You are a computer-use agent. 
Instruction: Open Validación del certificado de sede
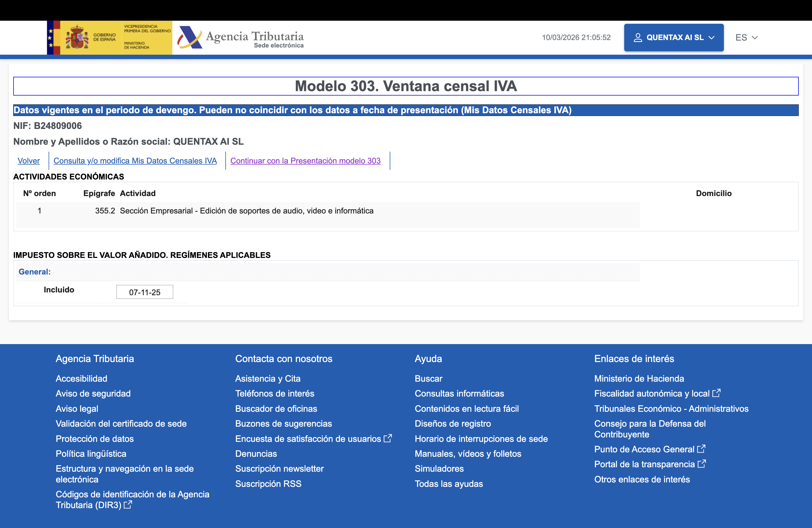coord(121,423)
